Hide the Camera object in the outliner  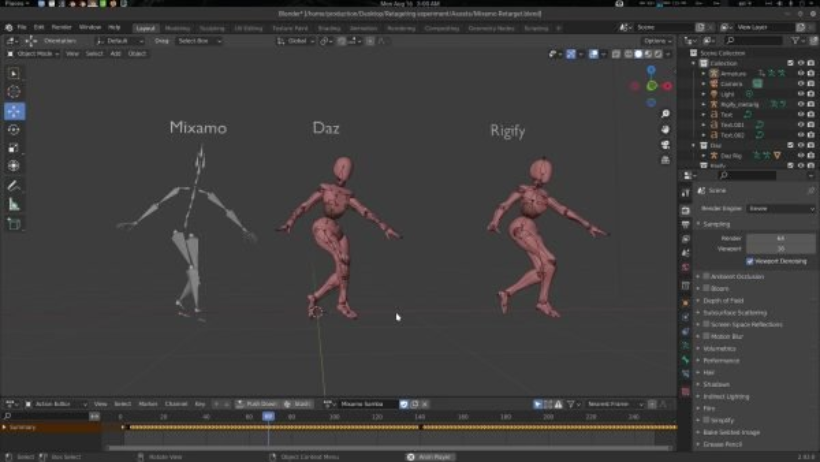point(801,84)
